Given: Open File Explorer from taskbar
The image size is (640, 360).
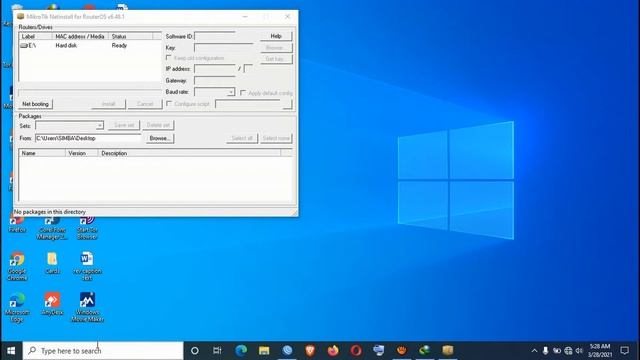Looking at the screenshot, I should [x=264, y=351].
